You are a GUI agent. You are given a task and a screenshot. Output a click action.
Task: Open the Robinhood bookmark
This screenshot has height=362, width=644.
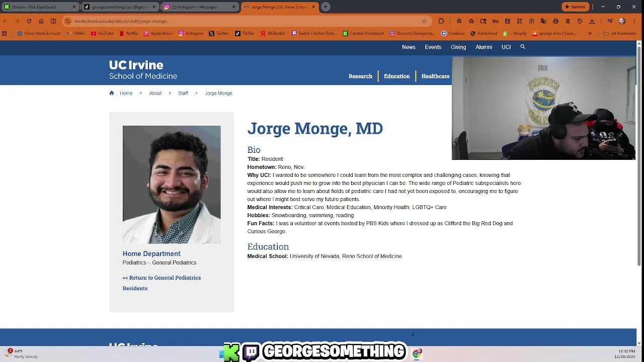click(484, 34)
